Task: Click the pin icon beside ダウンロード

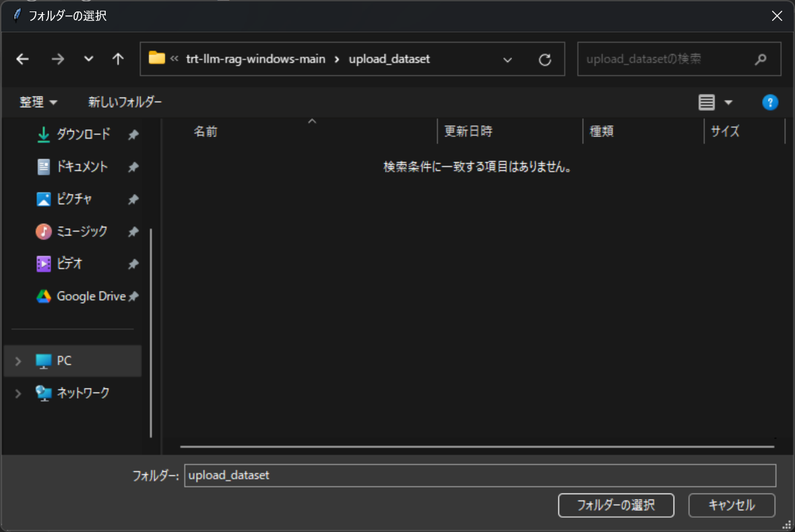Action: pyautogui.click(x=133, y=135)
